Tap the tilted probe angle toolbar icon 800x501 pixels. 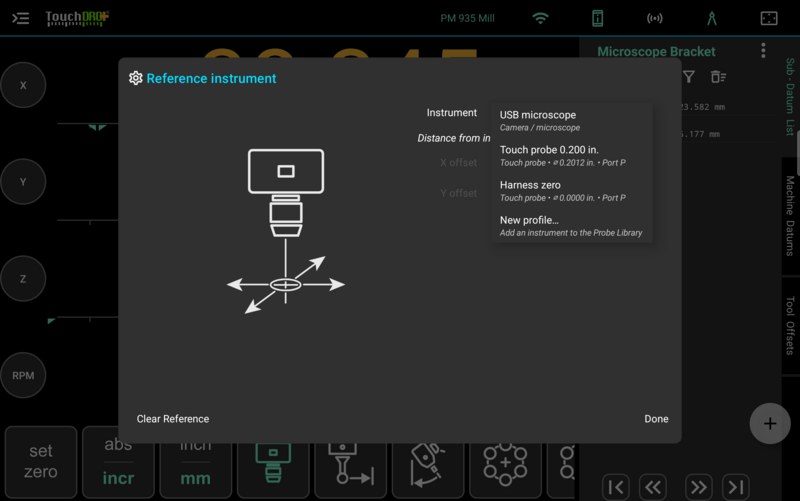(x=428, y=468)
